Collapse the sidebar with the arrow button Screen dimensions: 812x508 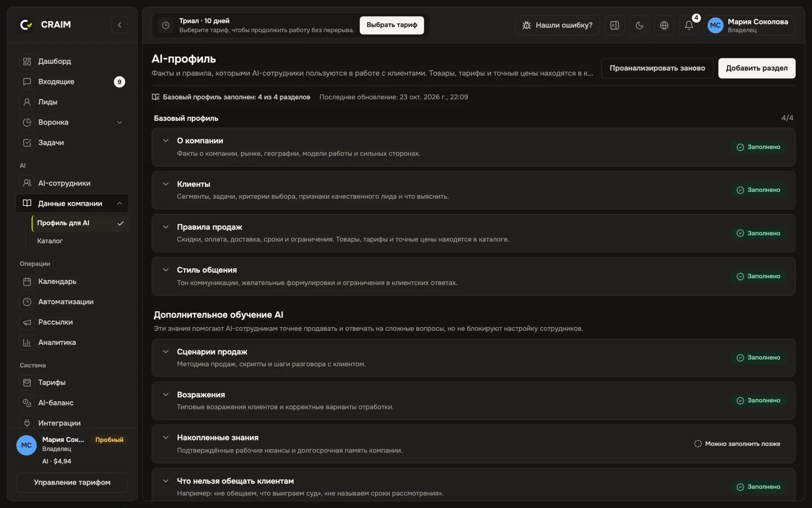point(119,25)
